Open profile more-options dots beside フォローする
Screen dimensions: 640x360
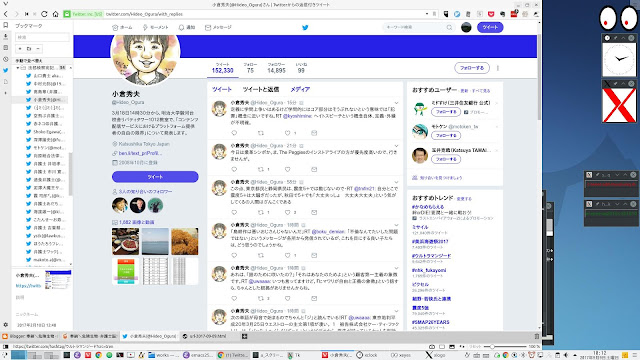(x=498, y=68)
